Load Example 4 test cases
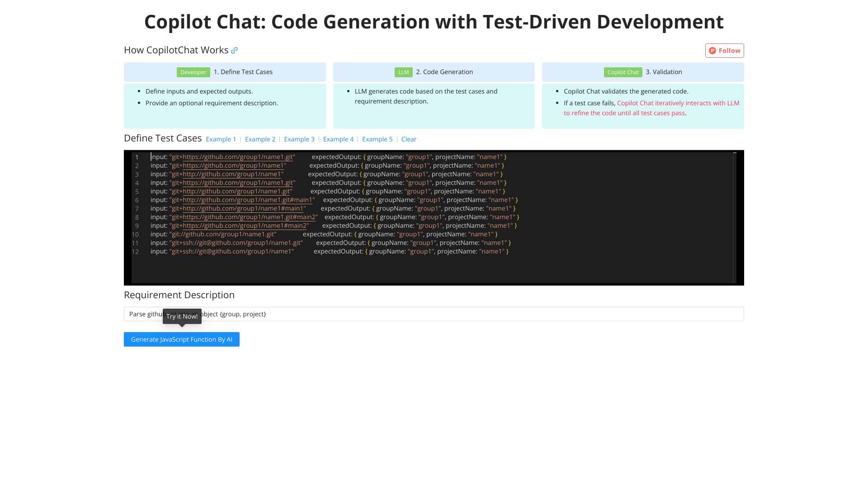 338,139
